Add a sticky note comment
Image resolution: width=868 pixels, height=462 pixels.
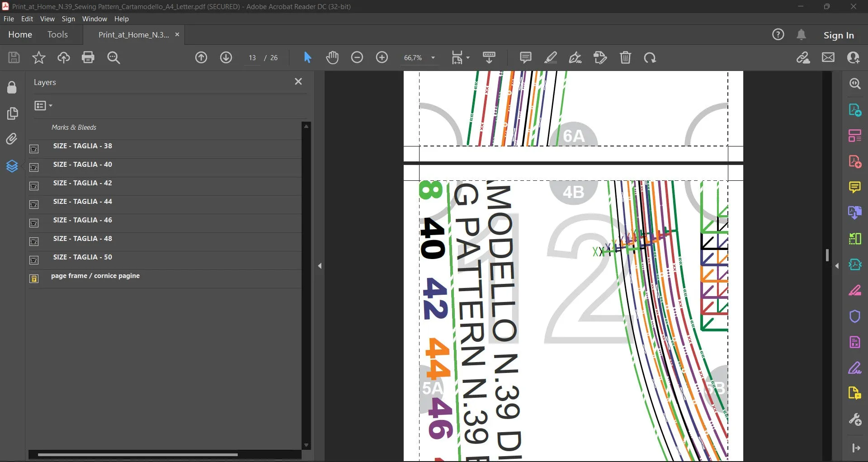(x=525, y=57)
